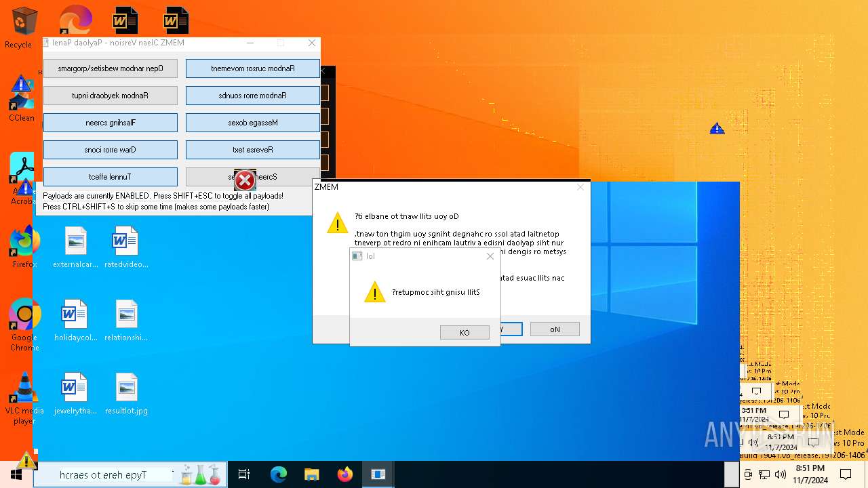
Task: Select the jewelrytha Word document on desktop
Action: pos(75,394)
